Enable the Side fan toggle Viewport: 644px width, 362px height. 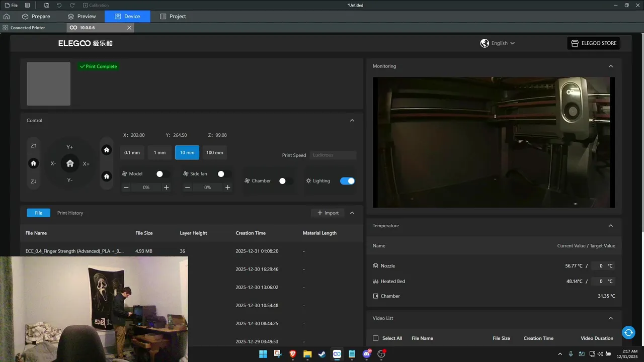pyautogui.click(x=224, y=174)
